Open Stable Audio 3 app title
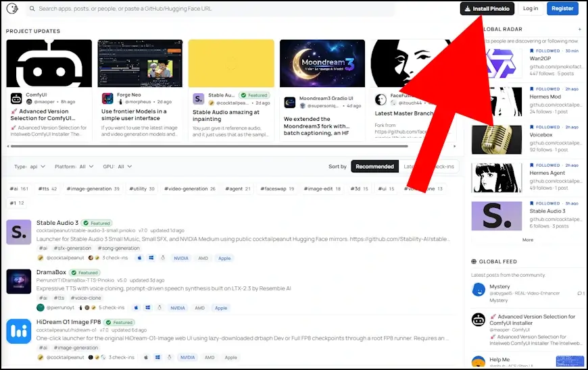This screenshot has width=588, height=370. click(x=57, y=223)
